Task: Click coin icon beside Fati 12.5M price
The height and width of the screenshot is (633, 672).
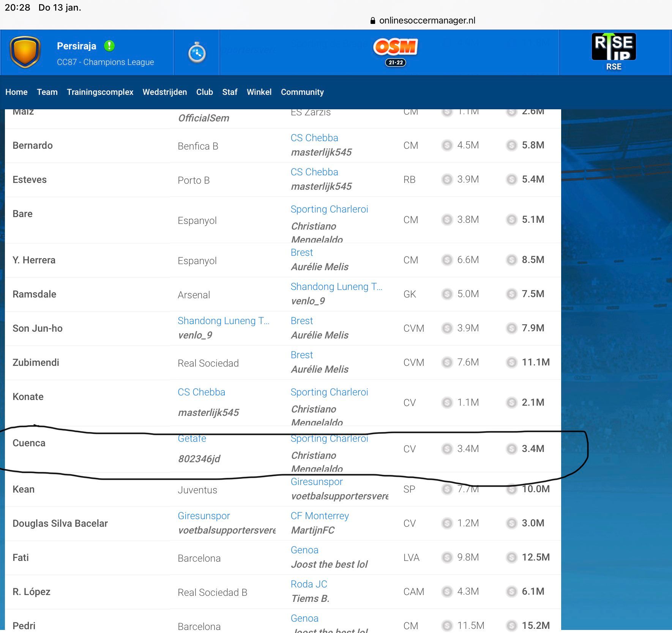Action: click(512, 557)
